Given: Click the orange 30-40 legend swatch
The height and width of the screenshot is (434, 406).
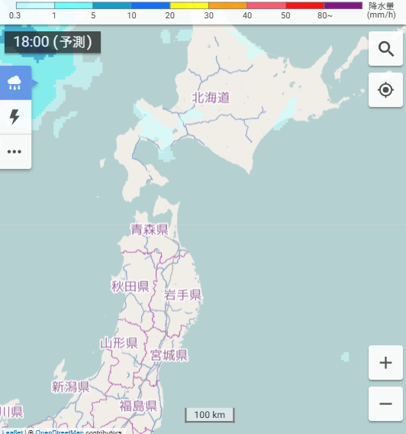Looking at the screenshot, I should 228,5.
